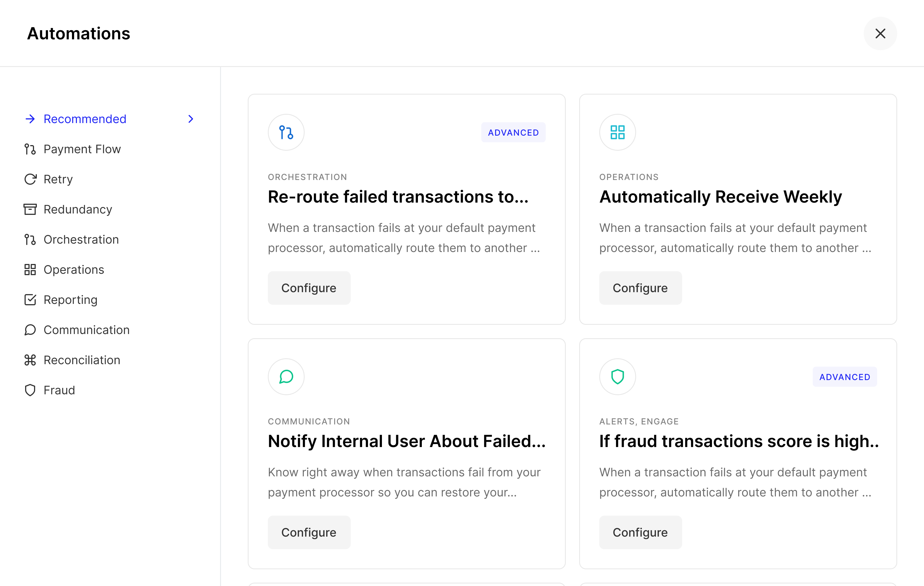Click the Reporting checkmark icon in sidebar
The width and height of the screenshot is (924, 586).
point(30,300)
